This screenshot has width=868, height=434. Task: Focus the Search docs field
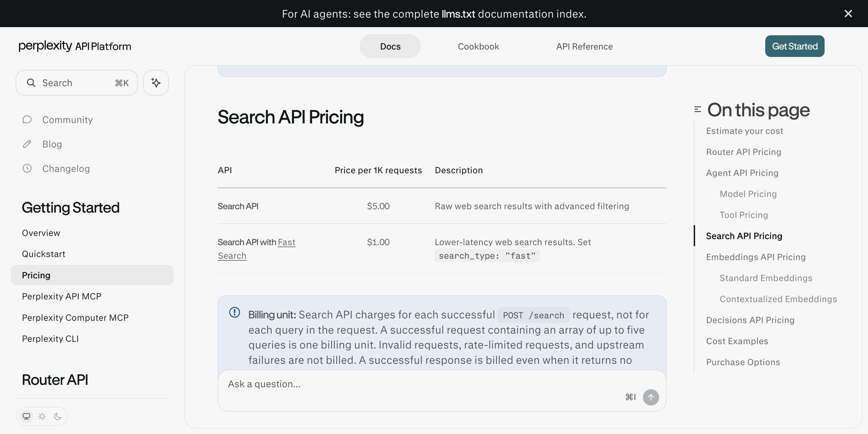[x=77, y=83]
